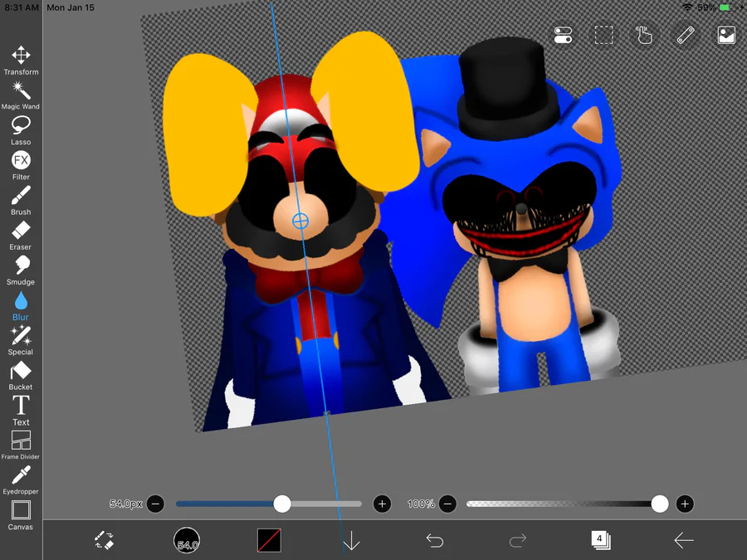The width and height of the screenshot is (747, 560).
Task: Open the Canvas tool
Action: [x=21, y=515]
